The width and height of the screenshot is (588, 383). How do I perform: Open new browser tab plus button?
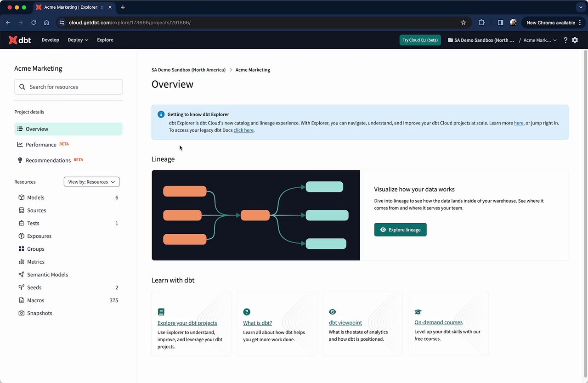pos(123,7)
